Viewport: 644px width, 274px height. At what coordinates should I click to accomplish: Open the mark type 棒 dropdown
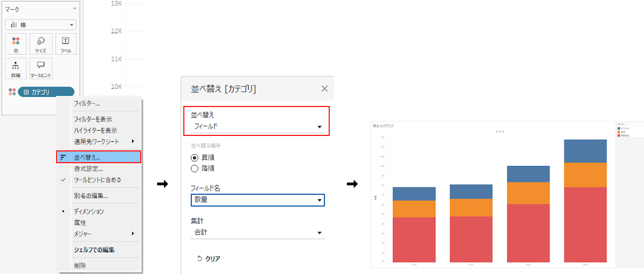[41, 25]
